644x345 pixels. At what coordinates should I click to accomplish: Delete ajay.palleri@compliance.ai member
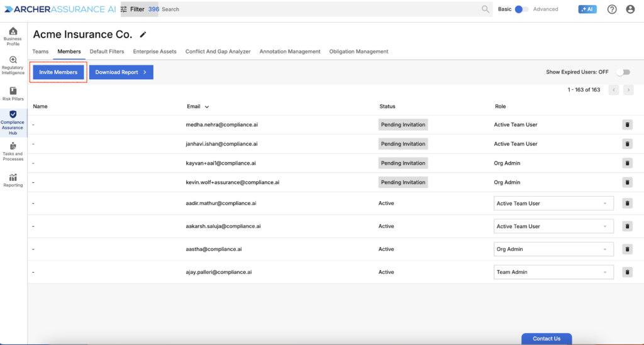627,272
